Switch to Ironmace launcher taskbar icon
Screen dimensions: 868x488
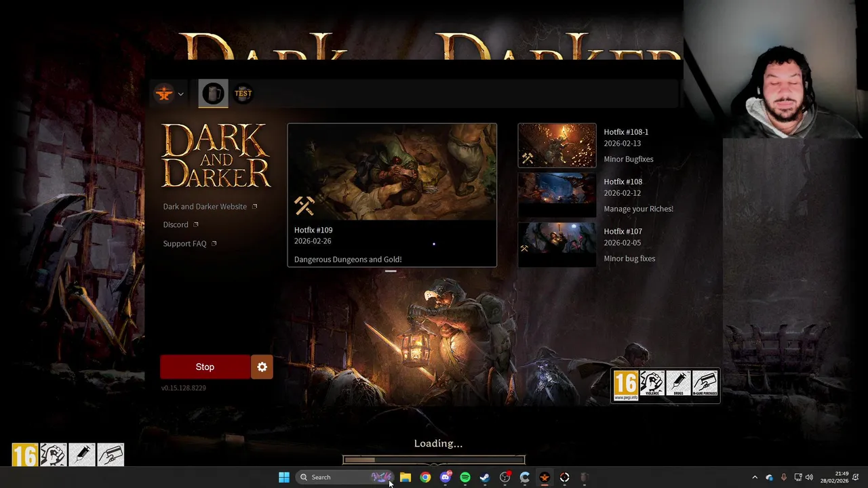click(x=545, y=477)
